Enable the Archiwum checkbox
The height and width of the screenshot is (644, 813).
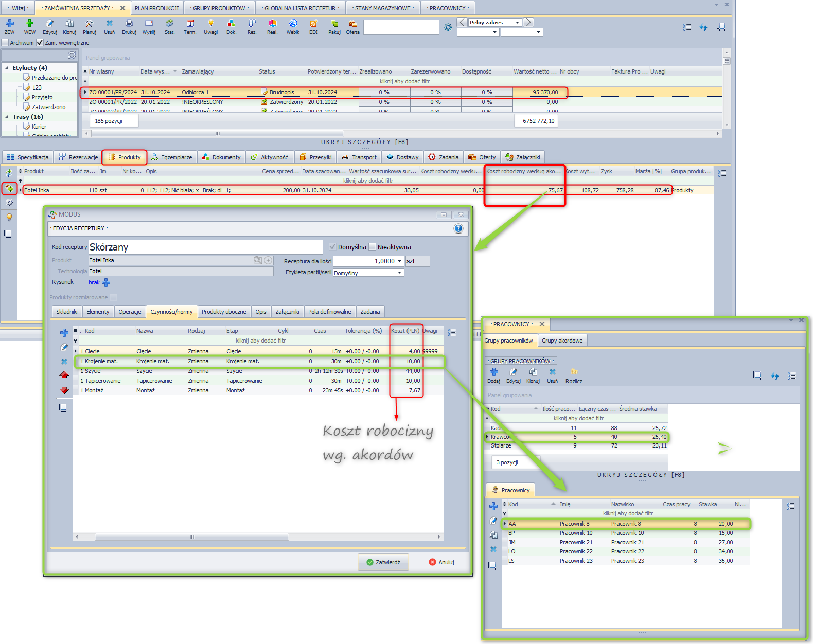(6, 43)
